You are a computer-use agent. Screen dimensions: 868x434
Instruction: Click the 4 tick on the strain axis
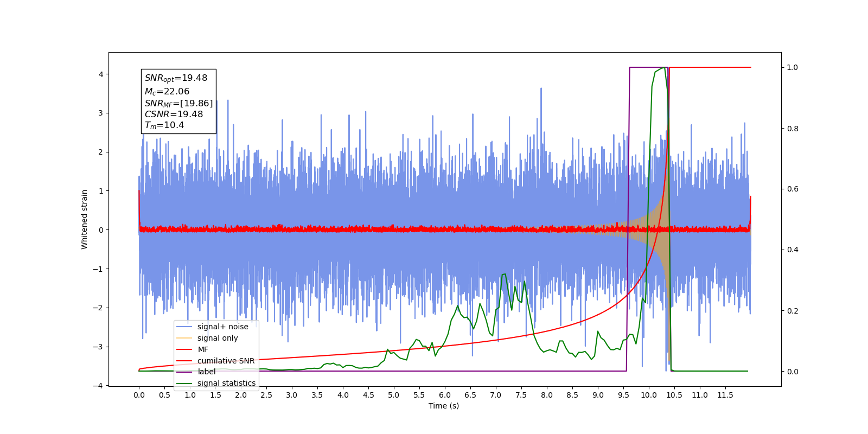[x=101, y=74]
